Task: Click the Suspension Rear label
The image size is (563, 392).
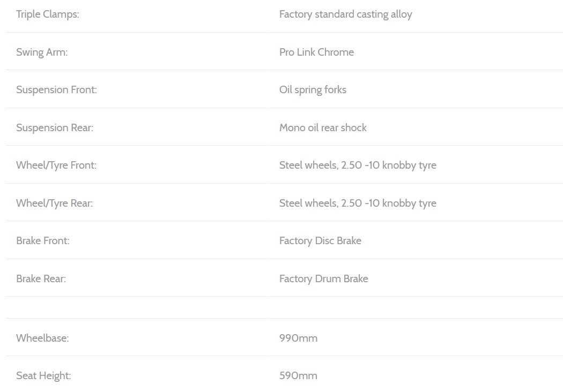Action: 55,127
